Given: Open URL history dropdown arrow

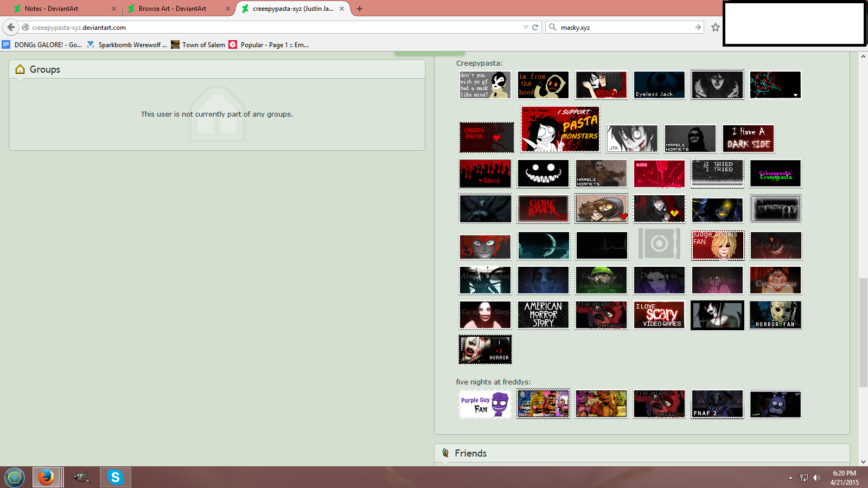Looking at the screenshot, I should (525, 27).
